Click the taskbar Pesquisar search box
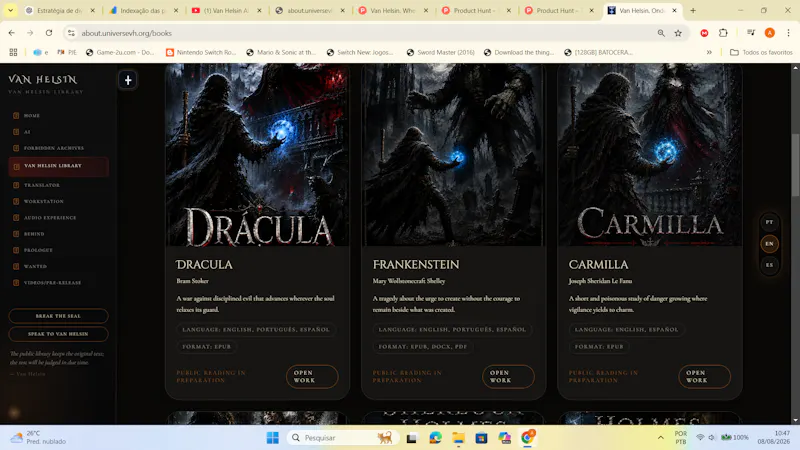This screenshot has width=800, height=450. click(342, 438)
